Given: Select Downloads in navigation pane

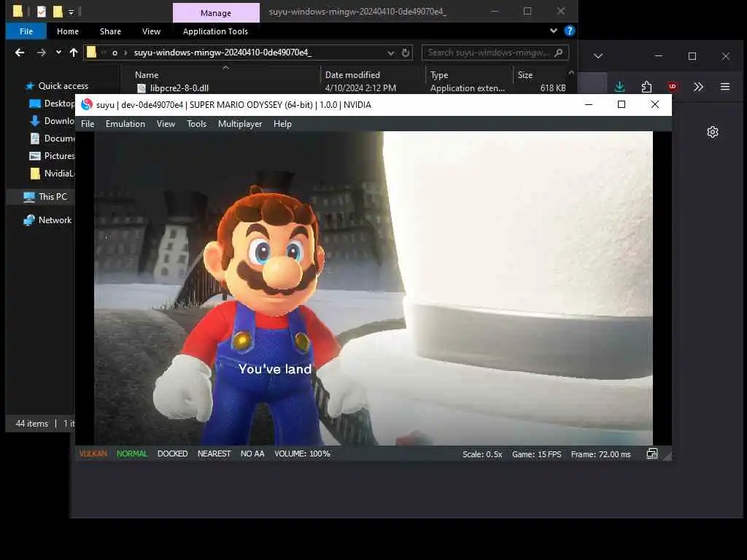Looking at the screenshot, I should pyautogui.click(x=52, y=121).
